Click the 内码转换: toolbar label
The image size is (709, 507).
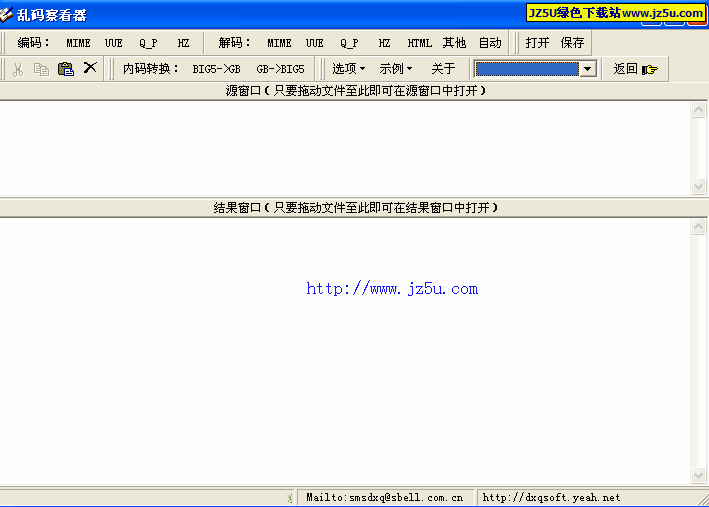pyautogui.click(x=151, y=69)
